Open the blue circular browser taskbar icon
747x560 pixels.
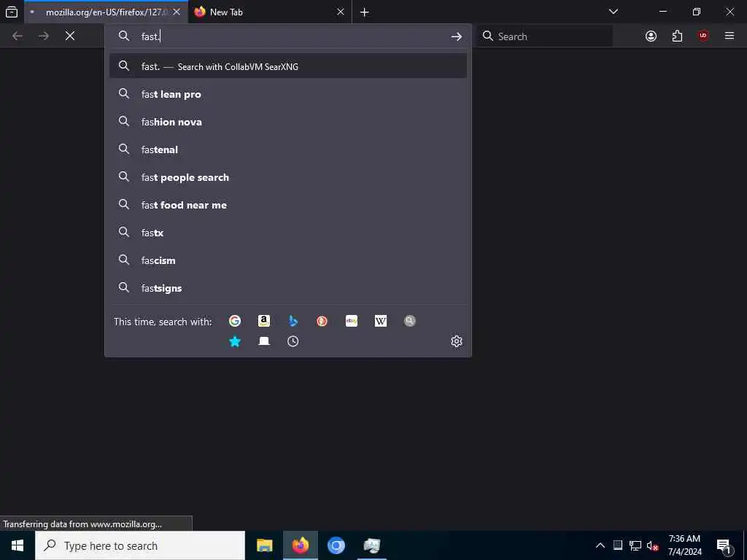pyautogui.click(x=336, y=545)
